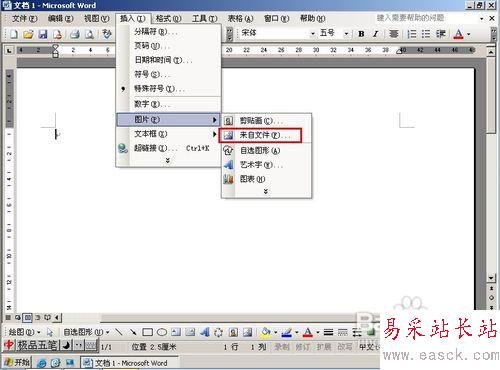This screenshot has height=370, width=500.
Task: Open the font color dropdown arrow in formatting toolbar
Action: pos(469,34)
